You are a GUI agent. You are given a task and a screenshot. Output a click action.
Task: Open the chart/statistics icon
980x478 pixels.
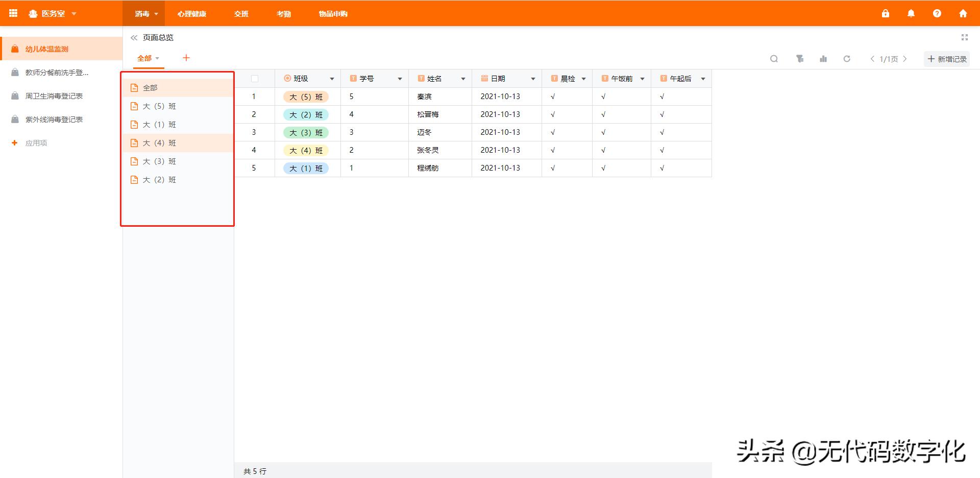click(823, 59)
